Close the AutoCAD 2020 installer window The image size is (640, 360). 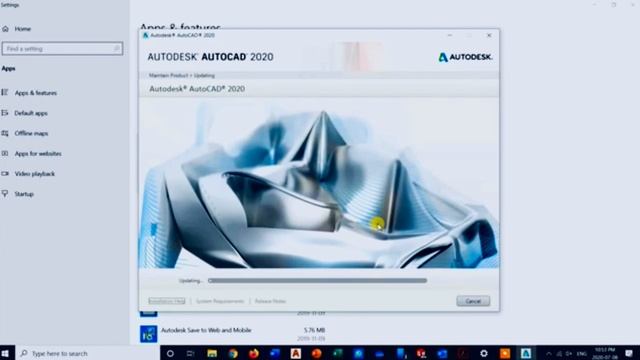click(x=489, y=36)
